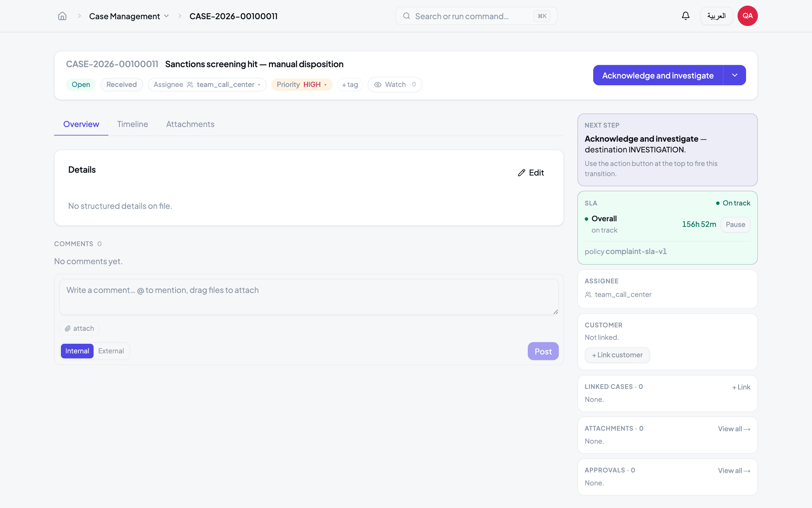This screenshot has height=508, width=812.
Task: Focus the Search or run command field
Action: tap(476, 16)
